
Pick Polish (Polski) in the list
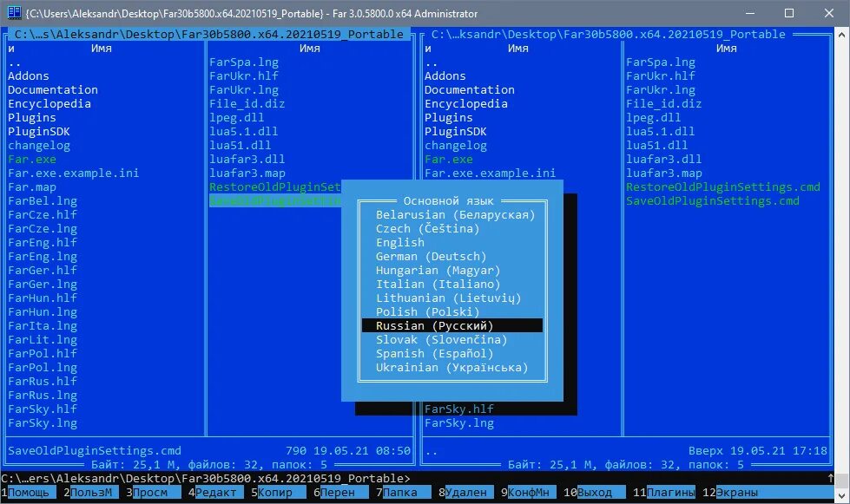point(428,311)
